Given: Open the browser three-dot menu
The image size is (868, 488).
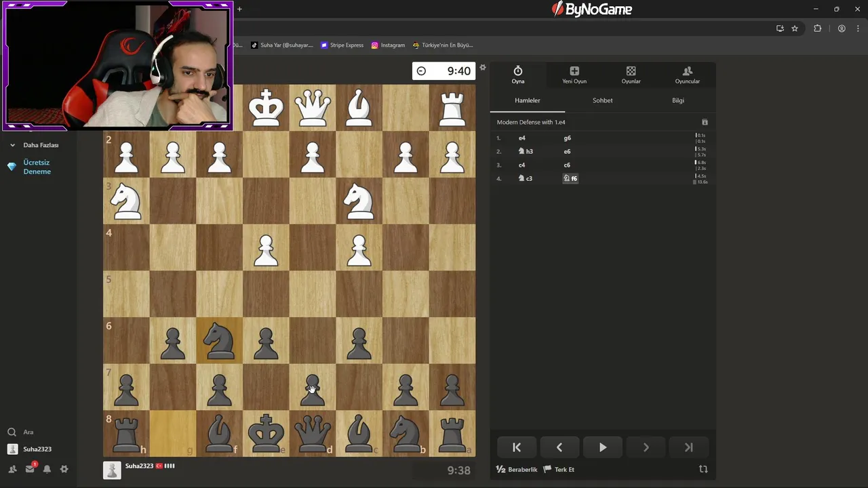Looking at the screenshot, I should (857, 28).
